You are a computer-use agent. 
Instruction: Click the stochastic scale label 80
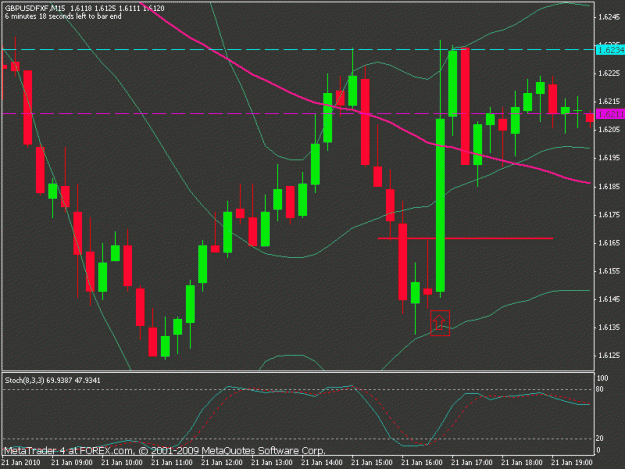click(x=600, y=389)
